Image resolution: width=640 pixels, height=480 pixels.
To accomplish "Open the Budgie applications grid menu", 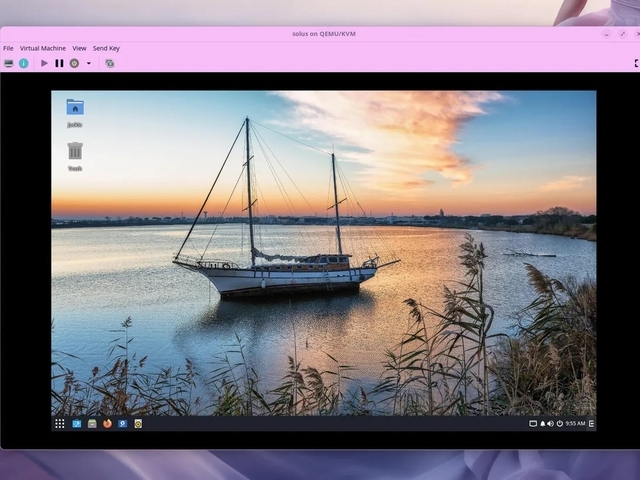I will (60, 424).
